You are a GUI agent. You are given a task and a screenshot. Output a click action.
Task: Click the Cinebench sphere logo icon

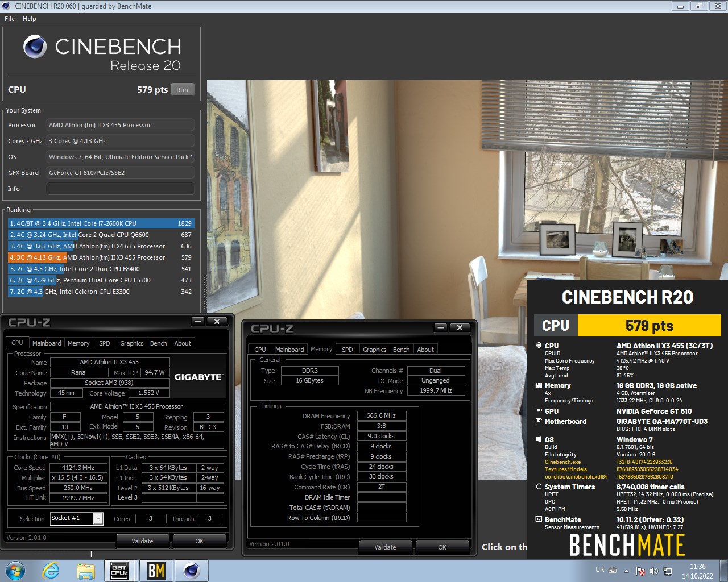[35, 47]
